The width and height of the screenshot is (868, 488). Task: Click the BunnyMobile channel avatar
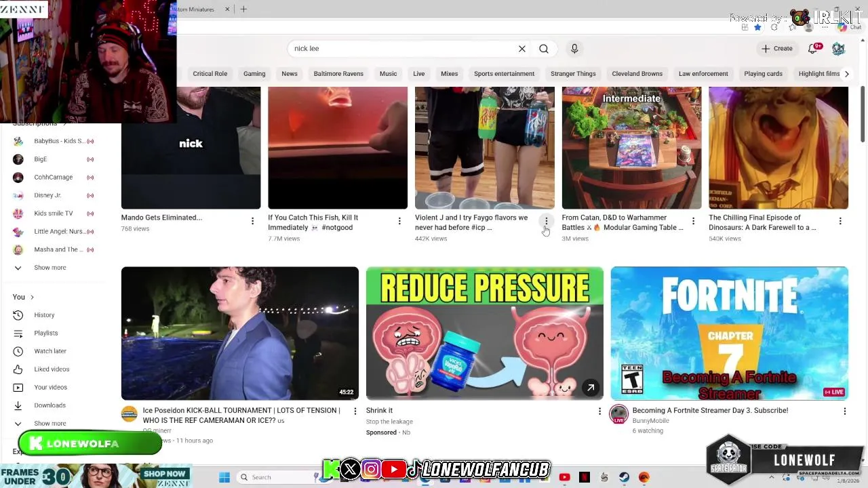point(618,414)
